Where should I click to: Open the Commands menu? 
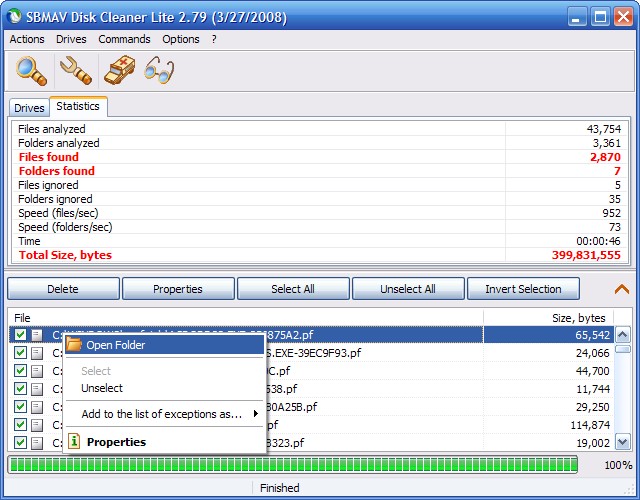(124, 39)
